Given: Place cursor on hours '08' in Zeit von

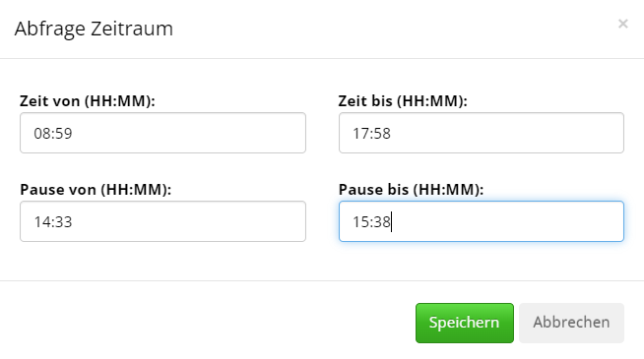Looking at the screenshot, I should [41, 134].
